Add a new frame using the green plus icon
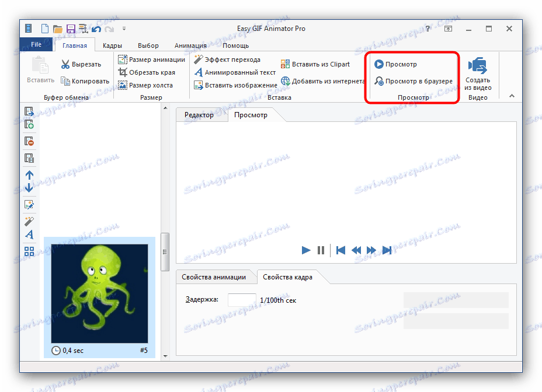 28,125
